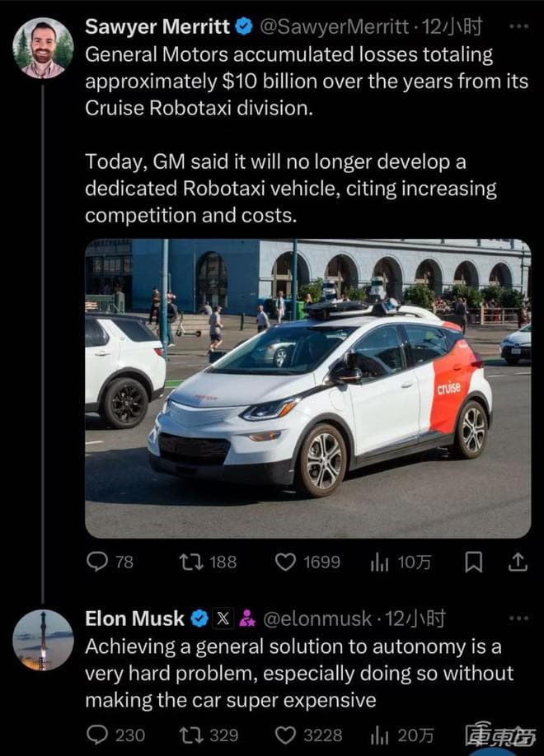The image size is (544, 756).
Task: Retweet Elon Musk's reply
Action: click(189, 735)
